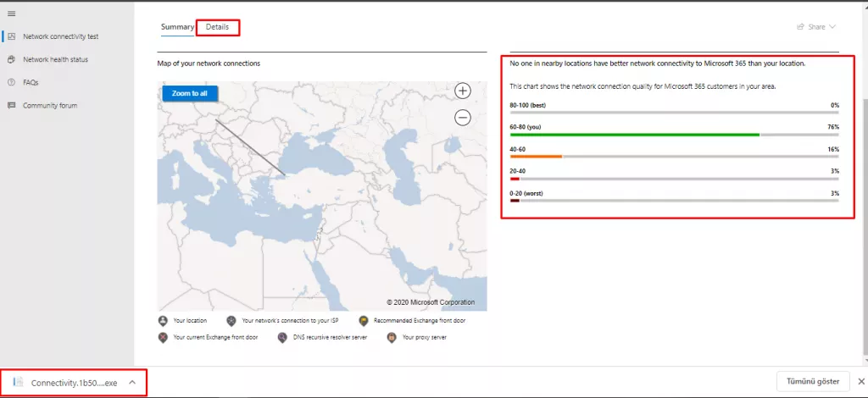This screenshot has height=398, width=868.
Task: Open the hamburger navigation menu
Action: click(11, 14)
